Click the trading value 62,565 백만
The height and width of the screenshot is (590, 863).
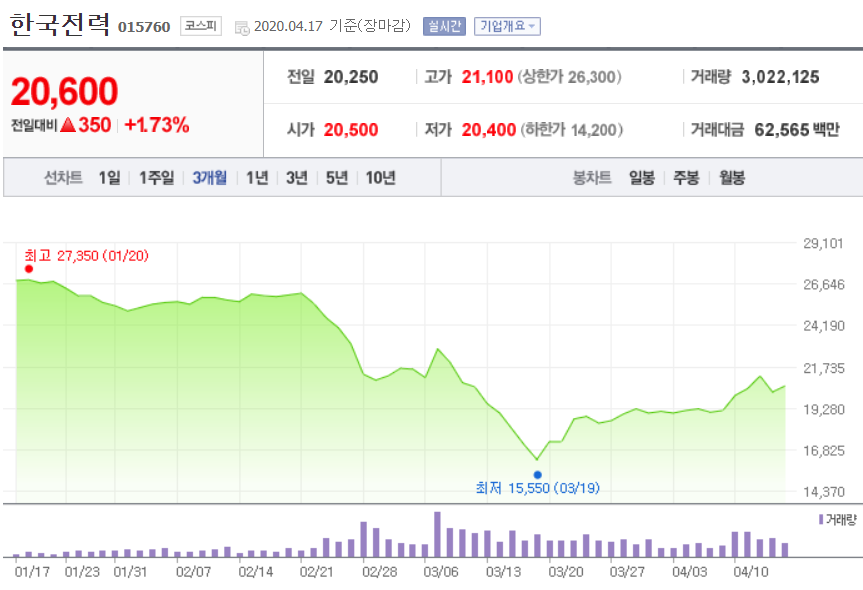click(x=797, y=130)
